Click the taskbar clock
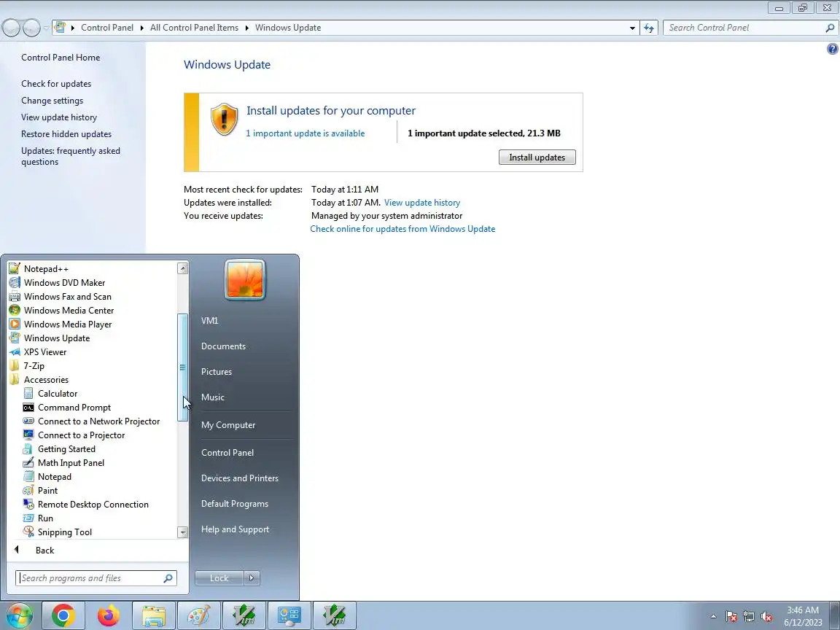Screen dimensions: 840x630 803,616
